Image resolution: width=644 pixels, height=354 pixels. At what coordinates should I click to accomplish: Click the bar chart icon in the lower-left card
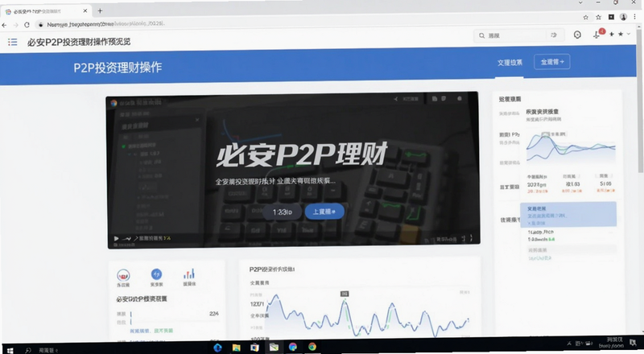point(189,274)
